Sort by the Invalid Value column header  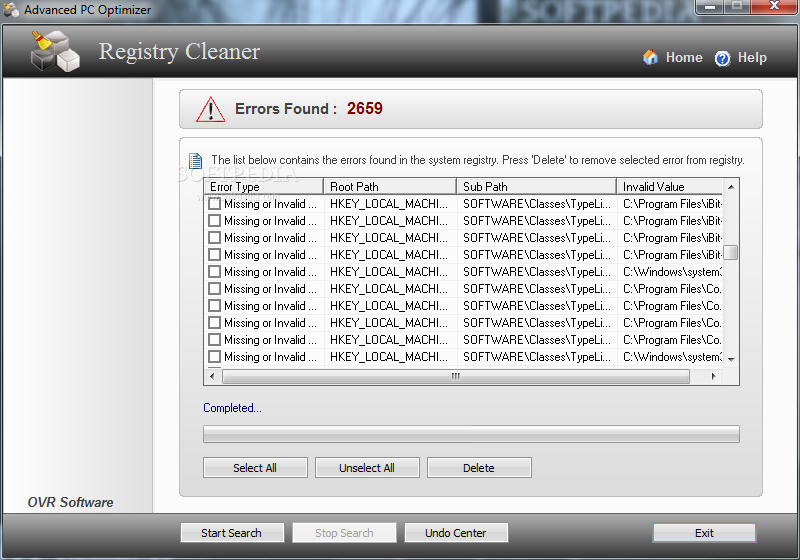[669, 187]
